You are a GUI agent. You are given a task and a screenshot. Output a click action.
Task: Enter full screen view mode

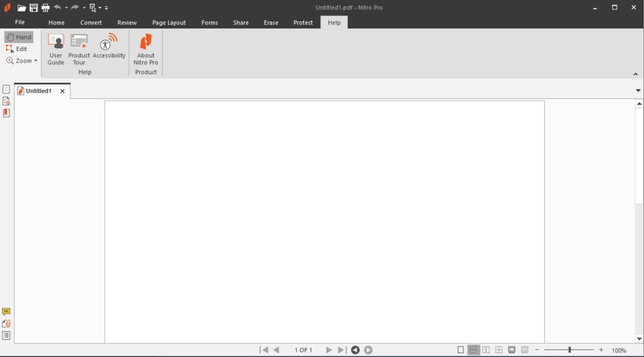pos(512,350)
